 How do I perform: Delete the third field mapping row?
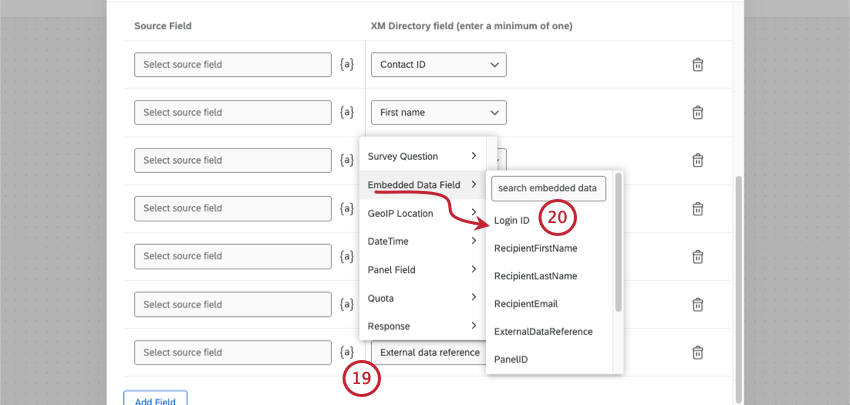[698, 161]
